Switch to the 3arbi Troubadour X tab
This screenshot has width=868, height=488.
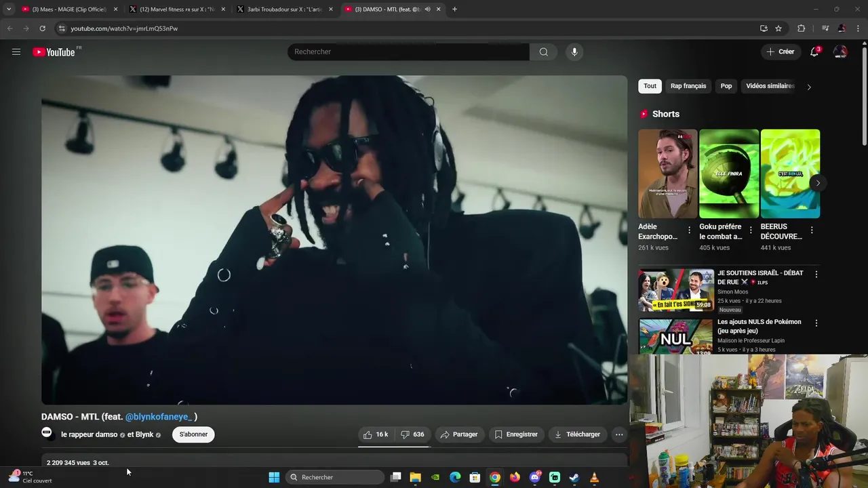point(285,9)
